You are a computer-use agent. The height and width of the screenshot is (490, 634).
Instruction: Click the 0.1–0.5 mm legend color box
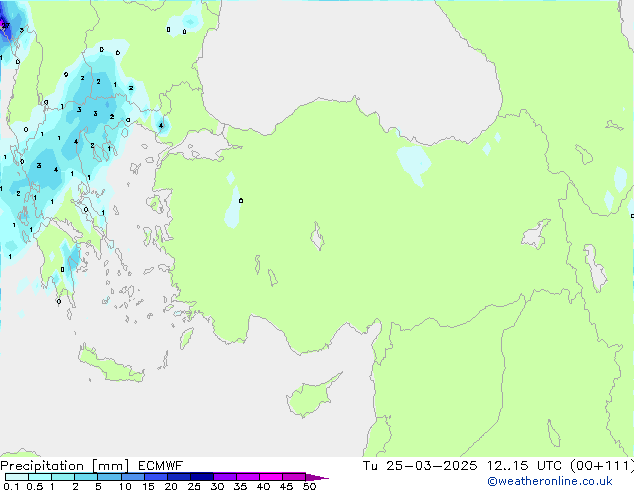click(x=17, y=477)
